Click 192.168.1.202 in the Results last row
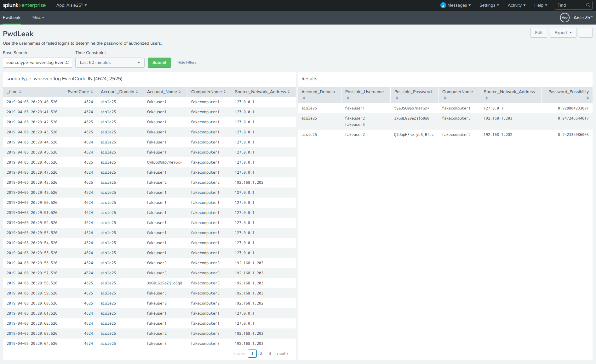The height and width of the screenshot is (364, 596). (498, 135)
